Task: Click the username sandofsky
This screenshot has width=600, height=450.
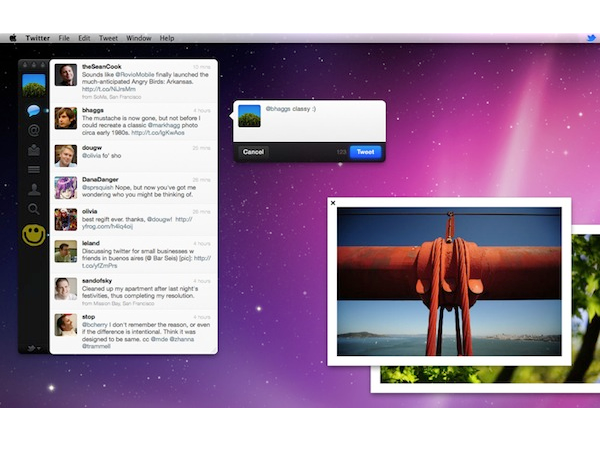Action: point(98,280)
